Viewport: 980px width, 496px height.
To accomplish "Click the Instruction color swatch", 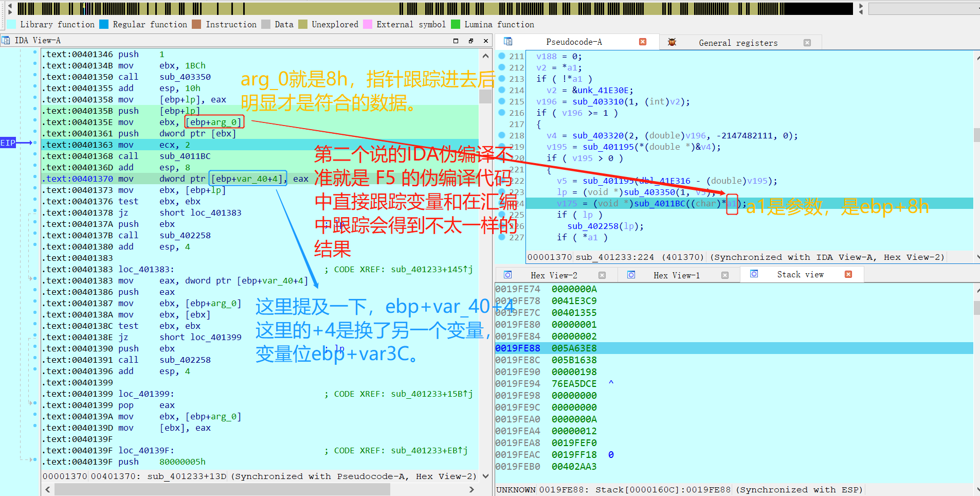I will [x=196, y=24].
